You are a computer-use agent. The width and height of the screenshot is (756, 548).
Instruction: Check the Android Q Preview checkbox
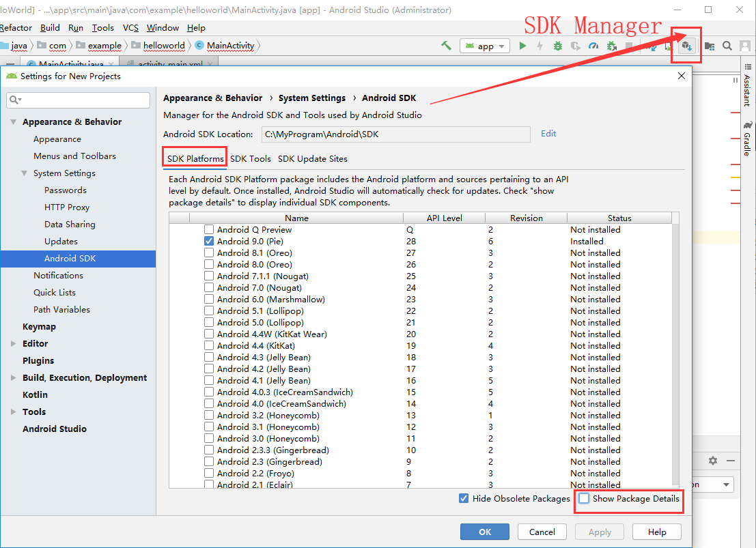(209, 229)
